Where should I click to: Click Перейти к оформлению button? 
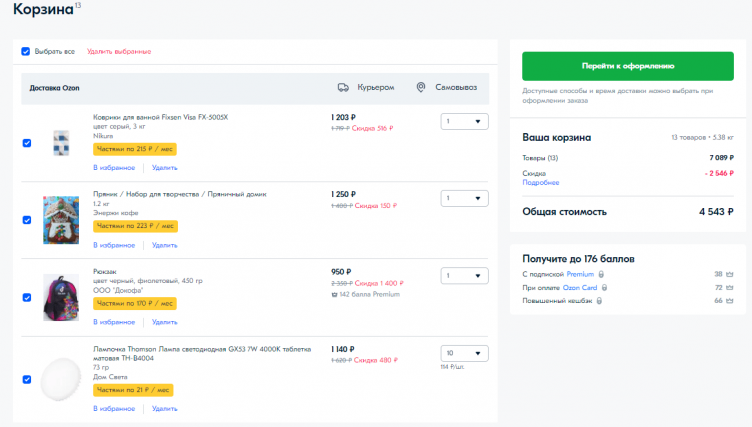pyautogui.click(x=628, y=66)
